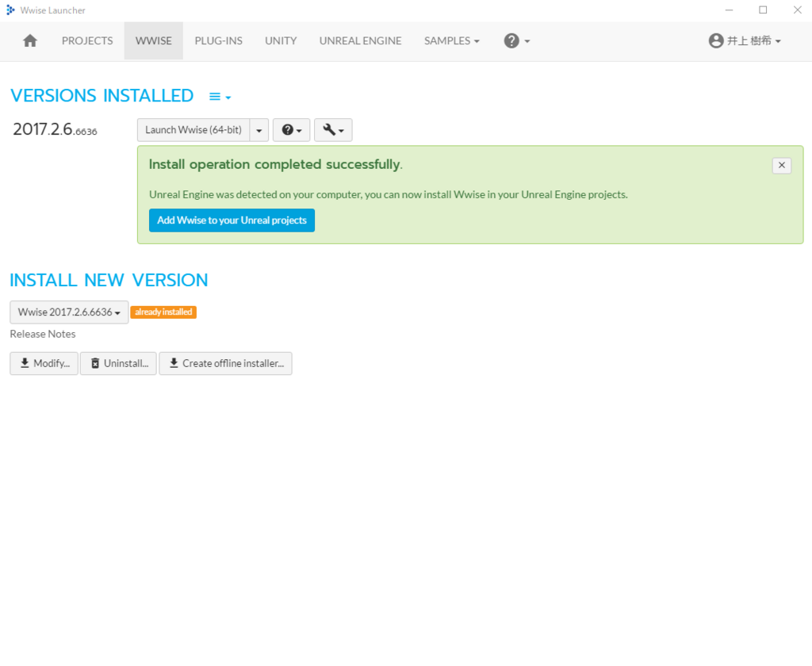The height and width of the screenshot is (666, 812).
Task: Minimize the Wwise Launcher window
Action: [729, 10]
